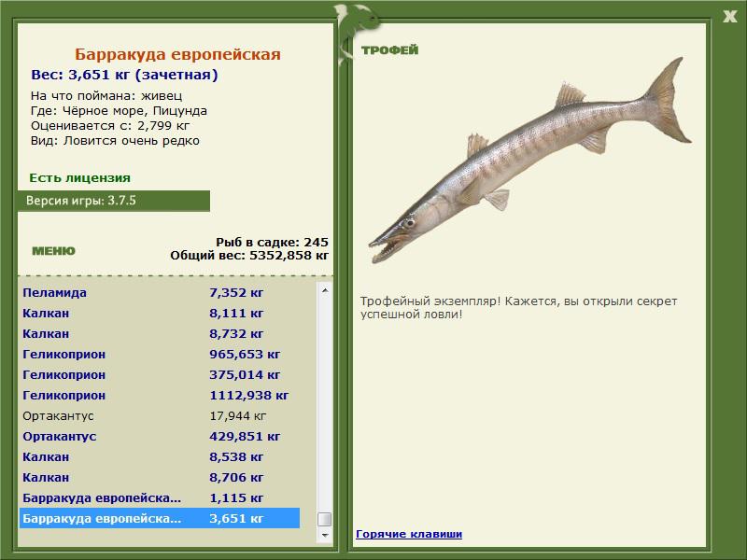Image resolution: width=747 pixels, height=560 pixels.
Task: Select Калкан 8,706 кг row
Action: pos(160,477)
